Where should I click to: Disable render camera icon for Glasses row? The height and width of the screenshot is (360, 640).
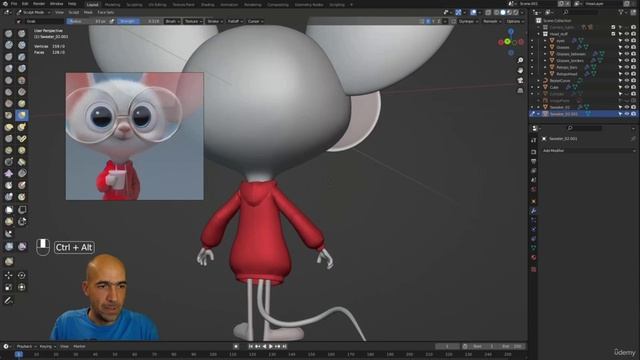tap(633, 47)
